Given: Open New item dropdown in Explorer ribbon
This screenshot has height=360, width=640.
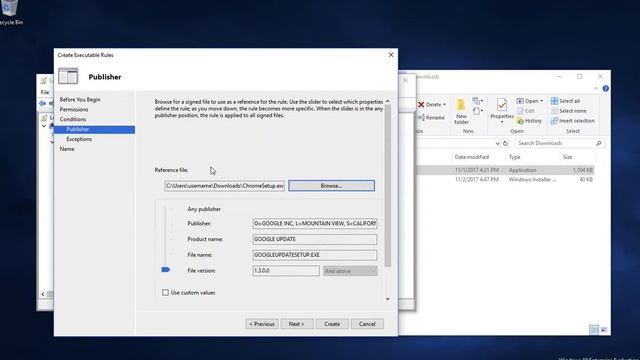Looking at the screenshot, I should (477, 100).
